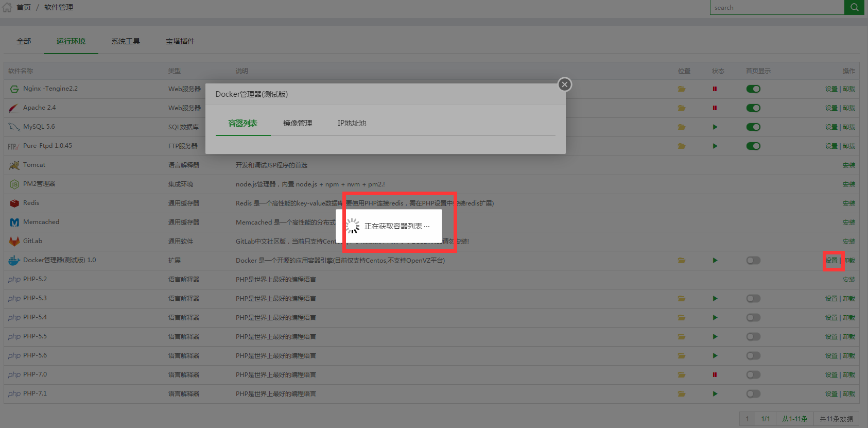868x428 pixels.
Task: Click 安装 link for Memcached
Action: (x=849, y=222)
